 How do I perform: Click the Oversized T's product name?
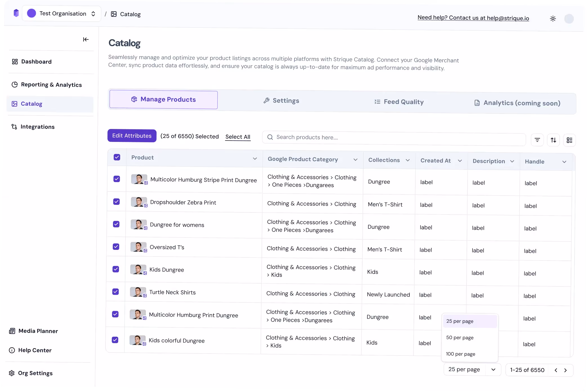click(167, 247)
